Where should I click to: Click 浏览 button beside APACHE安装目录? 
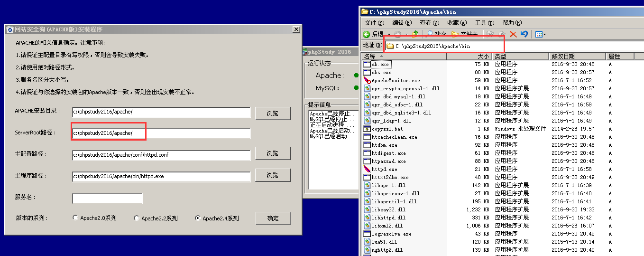point(273,113)
